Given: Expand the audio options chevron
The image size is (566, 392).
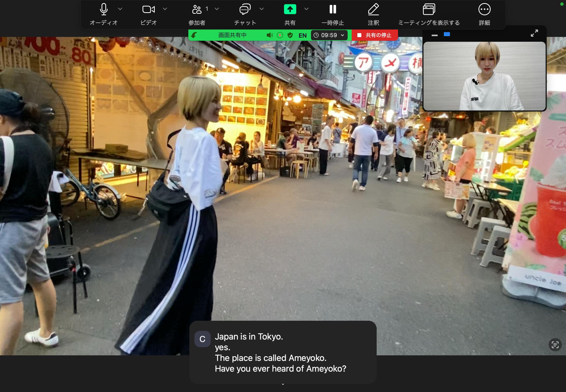Looking at the screenshot, I should (120, 9).
